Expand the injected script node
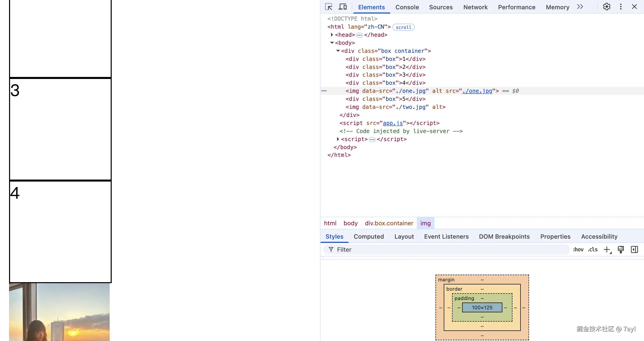 coord(338,139)
